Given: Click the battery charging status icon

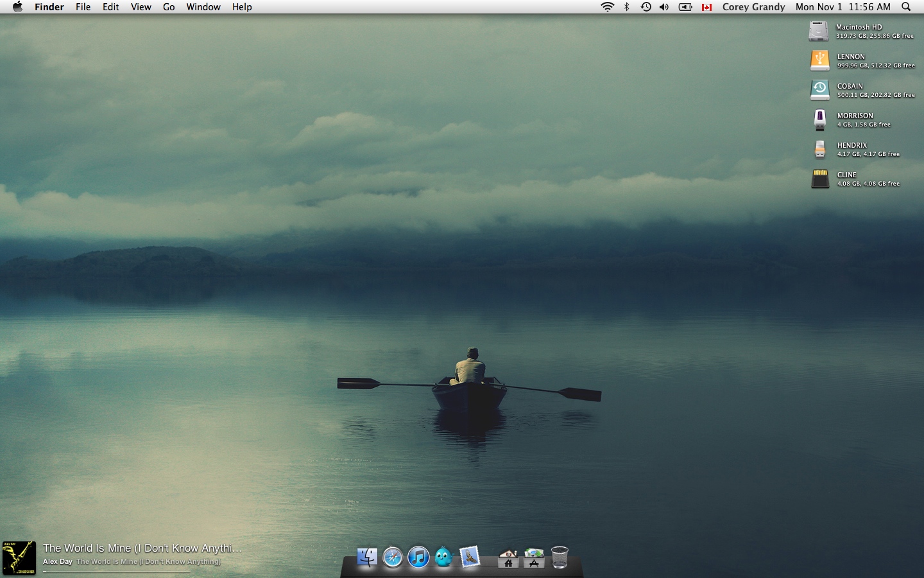Looking at the screenshot, I should 685,7.
